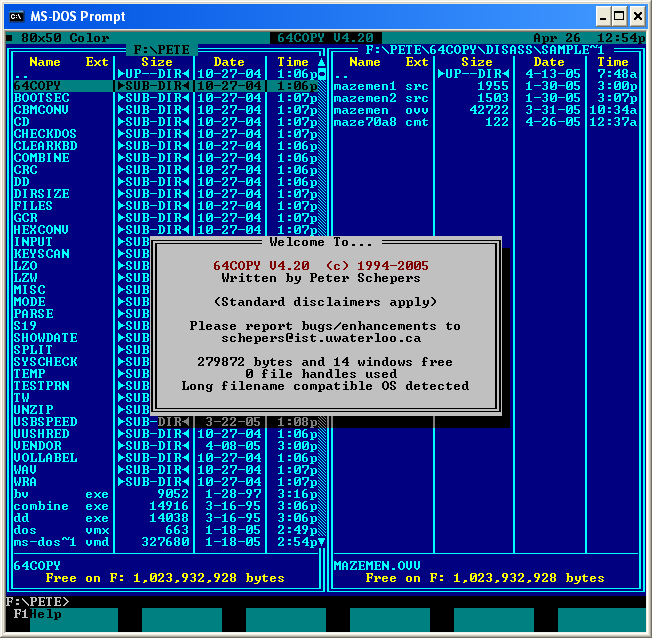Image resolution: width=652 pixels, height=638 pixels.
Task: Select the BOOTSEC directory entry
Action: coord(165,98)
